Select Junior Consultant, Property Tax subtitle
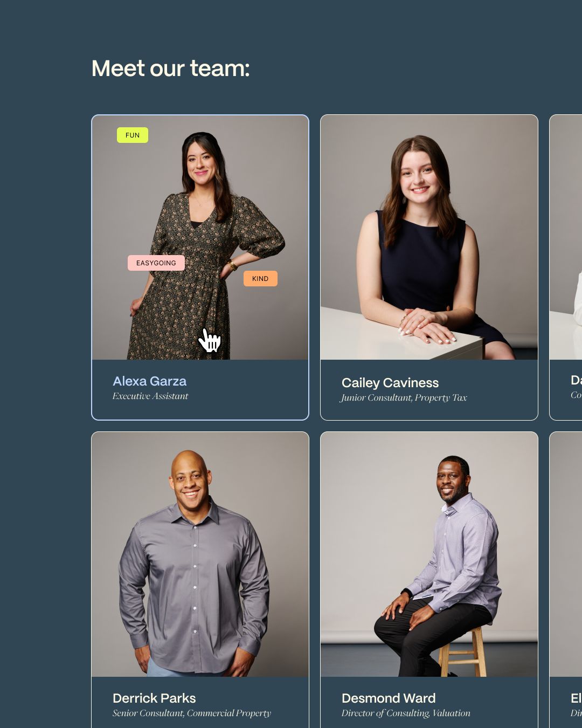582x728 pixels. pos(404,398)
